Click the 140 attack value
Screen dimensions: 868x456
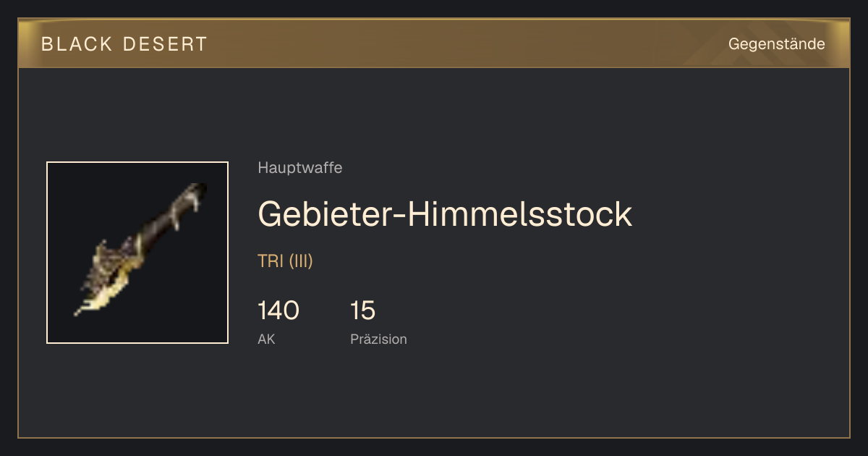pos(278,311)
